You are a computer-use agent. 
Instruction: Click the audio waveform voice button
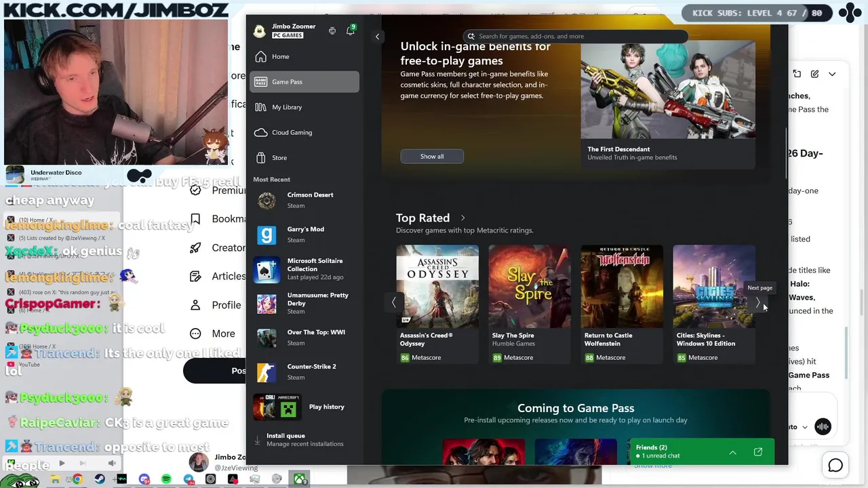(823, 426)
